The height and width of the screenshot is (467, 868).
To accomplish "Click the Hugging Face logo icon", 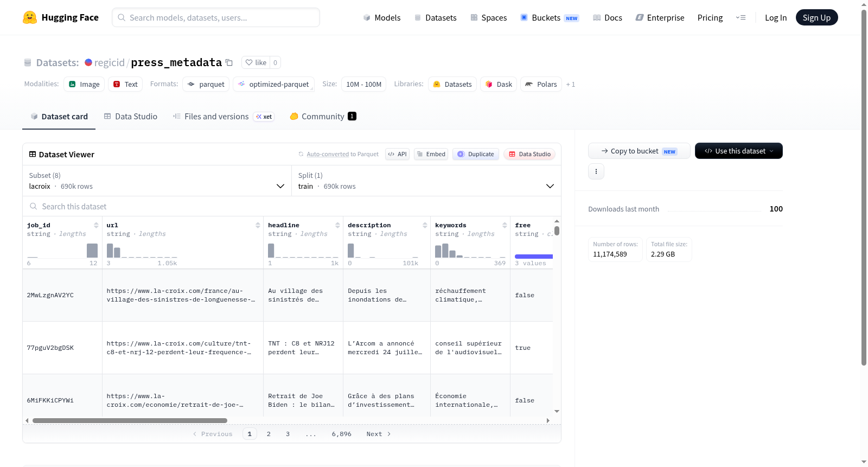I will pyautogui.click(x=30, y=17).
